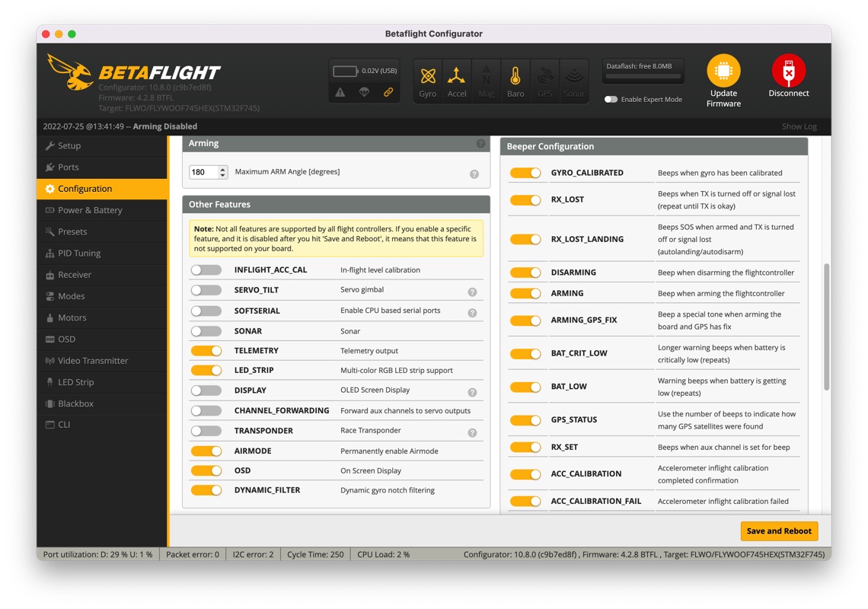868x609 pixels.
Task: Open the Ports tab
Action: tap(102, 167)
